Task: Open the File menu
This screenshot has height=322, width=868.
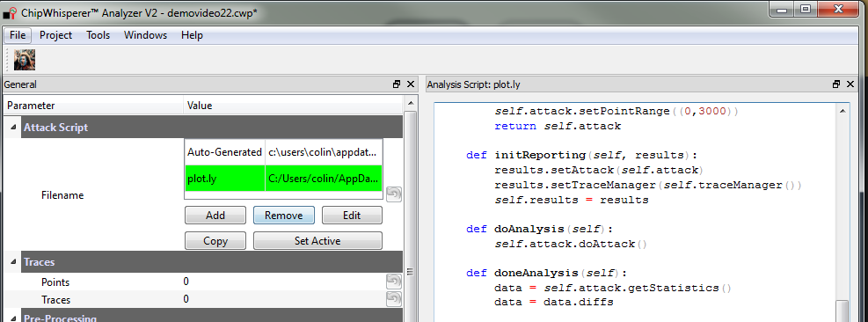Action: click(18, 35)
